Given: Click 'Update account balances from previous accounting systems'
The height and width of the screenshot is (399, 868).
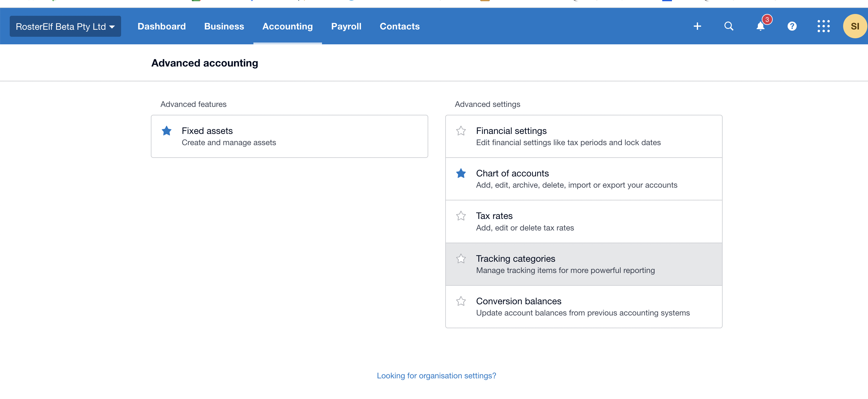Looking at the screenshot, I should (583, 313).
